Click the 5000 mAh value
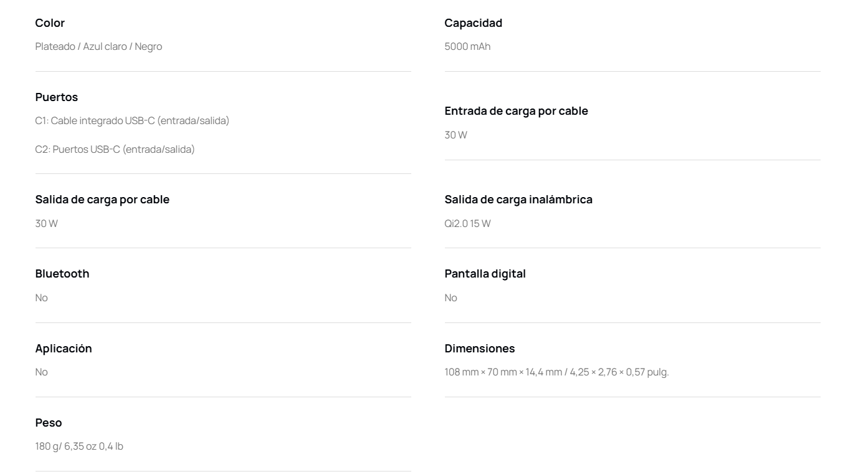868x474 pixels. [467, 47]
